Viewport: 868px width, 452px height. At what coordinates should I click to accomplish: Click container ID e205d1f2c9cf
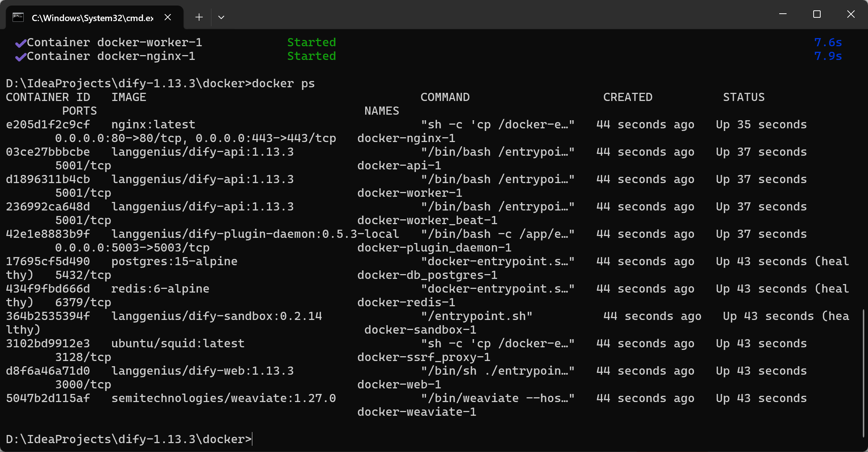tap(48, 125)
